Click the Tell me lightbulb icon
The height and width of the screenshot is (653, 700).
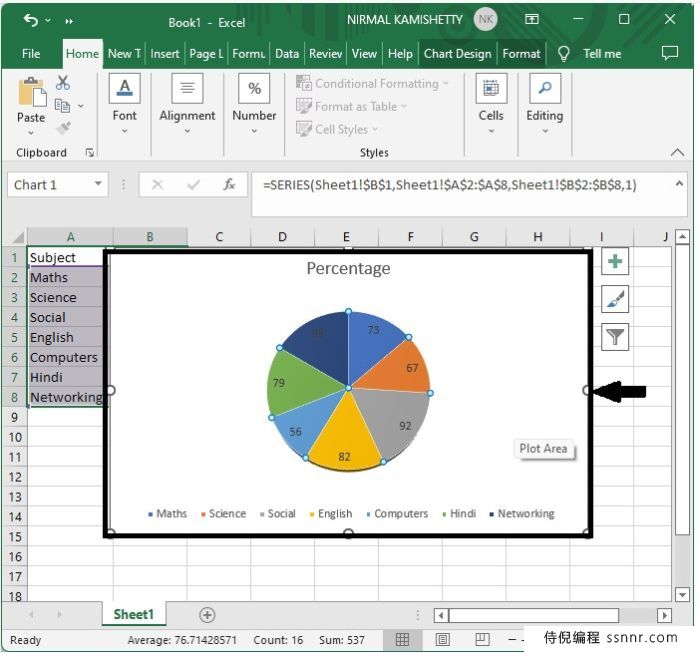tap(563, 54)
